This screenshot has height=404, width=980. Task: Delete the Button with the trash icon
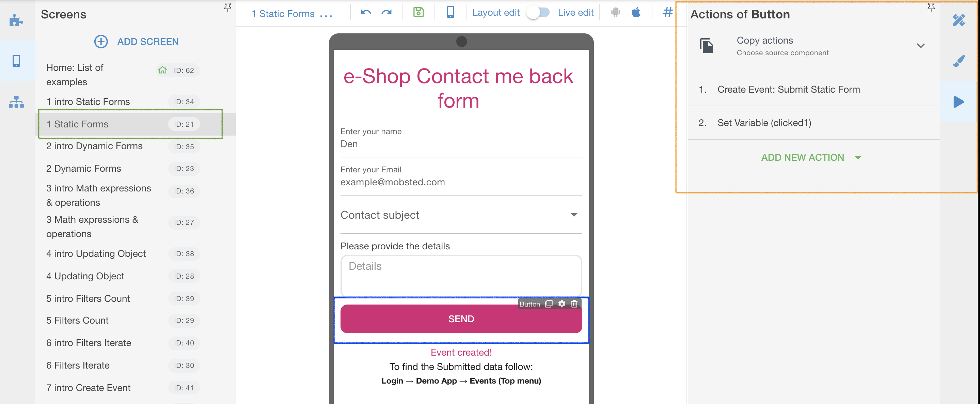coord(574,304)
